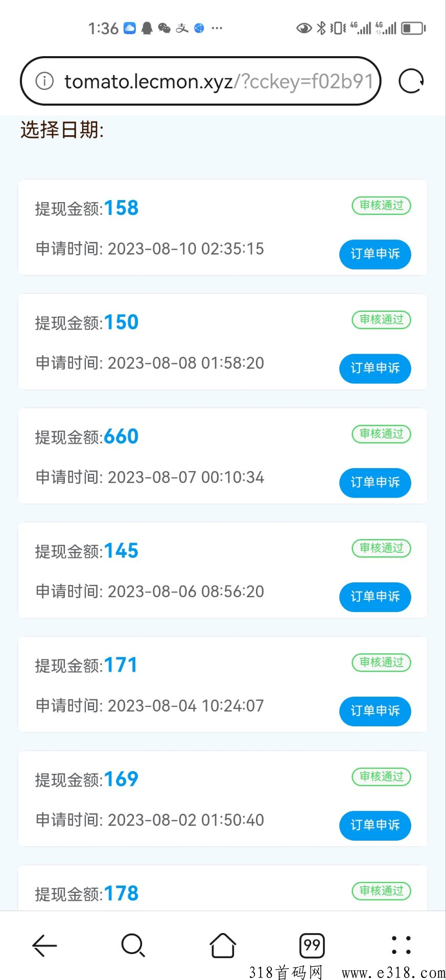Image resolution: width=446 pixels, height=980 pixels.
Task: Click 订单申诉 for the 171 withdrawal
Action: click(375, 711)
